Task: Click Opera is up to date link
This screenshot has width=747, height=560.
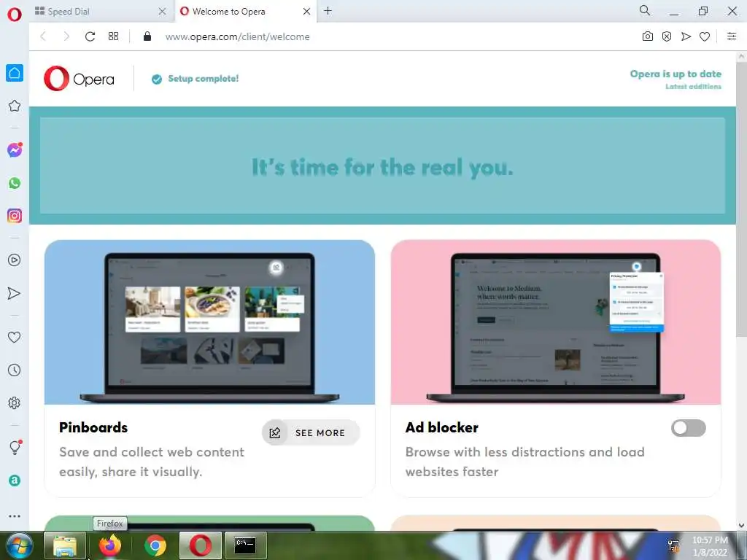Action: point(676,74)
